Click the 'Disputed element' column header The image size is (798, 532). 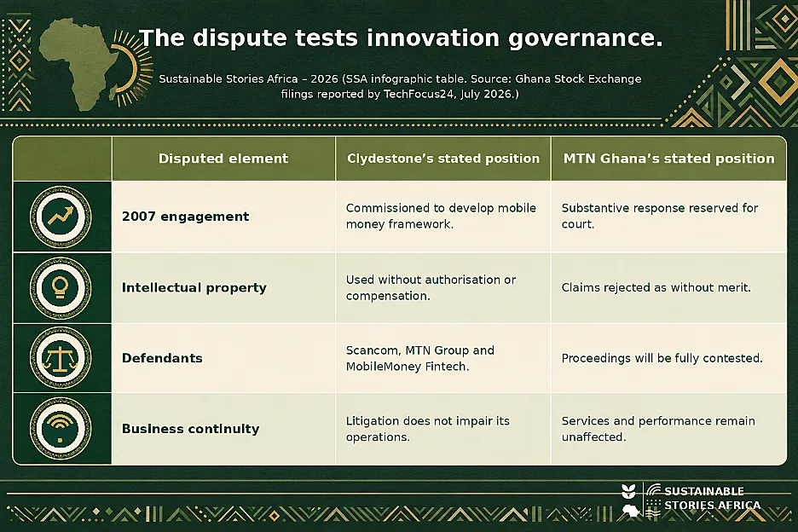click(x=223, y=159)
